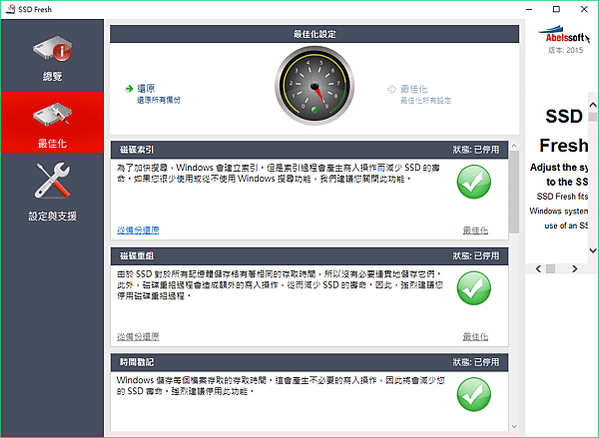This screenshot has width=599, height=438.
Task: Click the grey arrow beside 最佳化 in header panel
Action: click(x=392, y=89)
